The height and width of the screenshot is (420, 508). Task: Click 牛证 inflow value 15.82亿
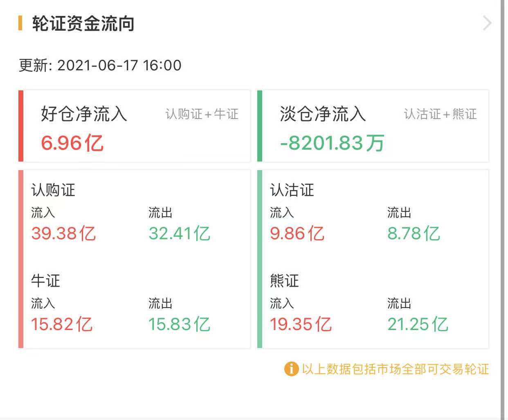pyautogui.click(x=62, y=324)
